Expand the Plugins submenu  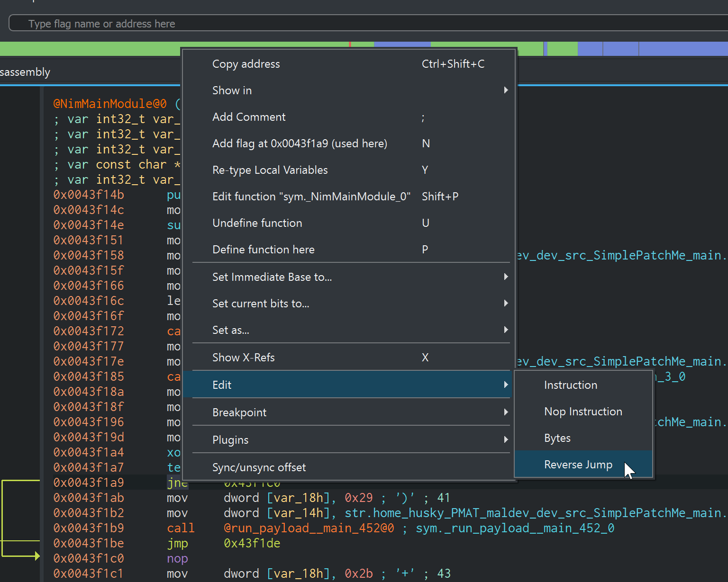tap(230, 440)
